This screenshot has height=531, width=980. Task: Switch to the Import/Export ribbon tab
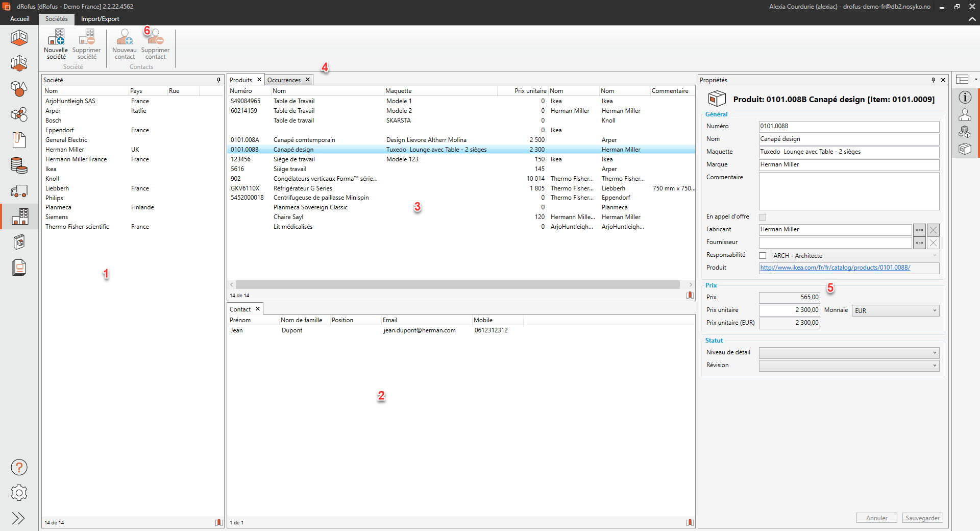click(x=100, y=19)
